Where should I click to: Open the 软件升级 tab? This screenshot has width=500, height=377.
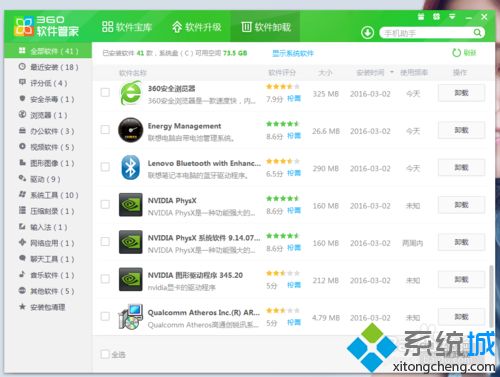pos(197,27)
